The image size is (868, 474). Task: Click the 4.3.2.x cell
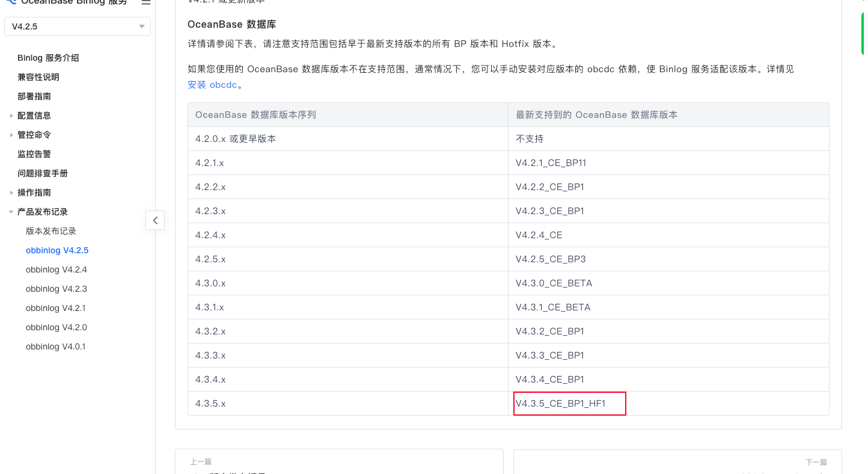(x=348, y=331)
